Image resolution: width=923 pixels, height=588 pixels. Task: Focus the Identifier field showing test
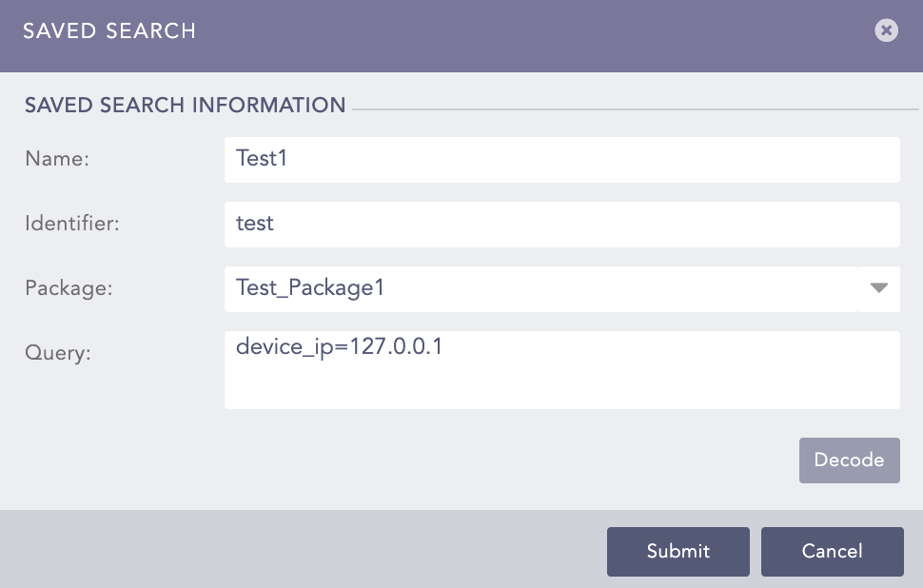coord(561,224)
